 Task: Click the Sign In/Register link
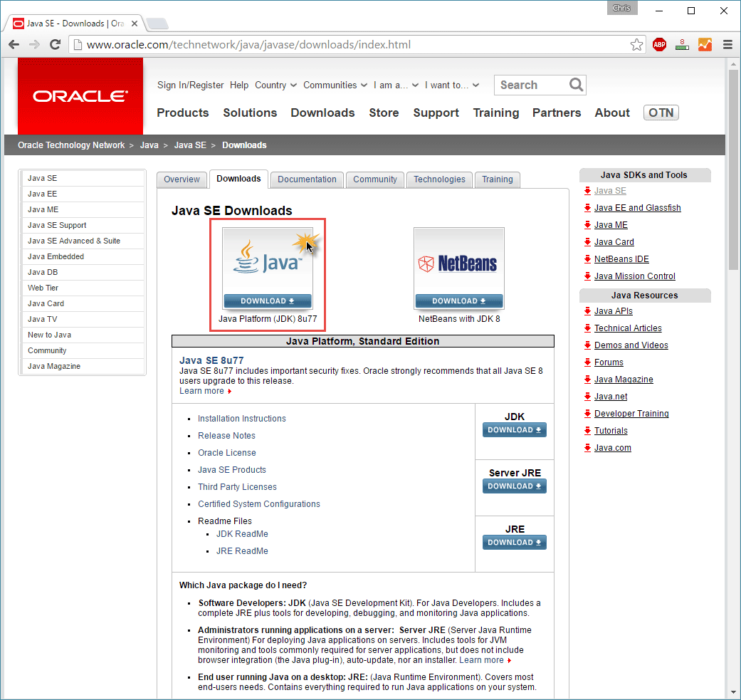[191, 85]
